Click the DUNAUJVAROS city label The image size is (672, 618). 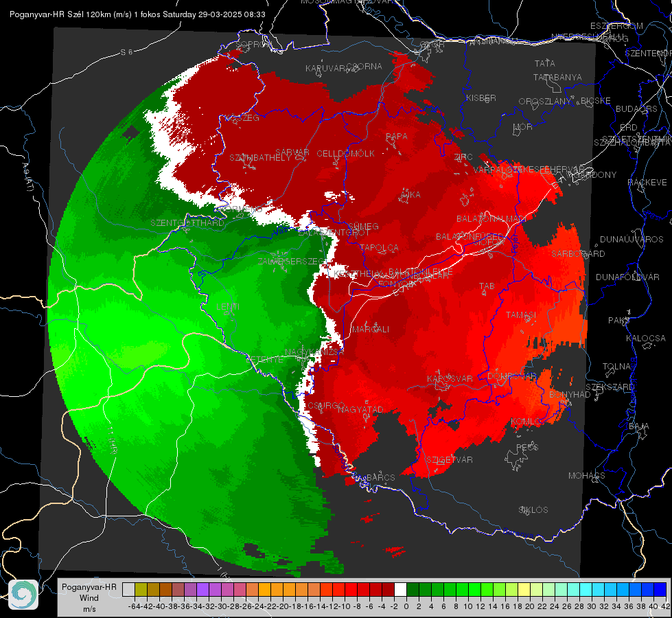tap(632, 240)
